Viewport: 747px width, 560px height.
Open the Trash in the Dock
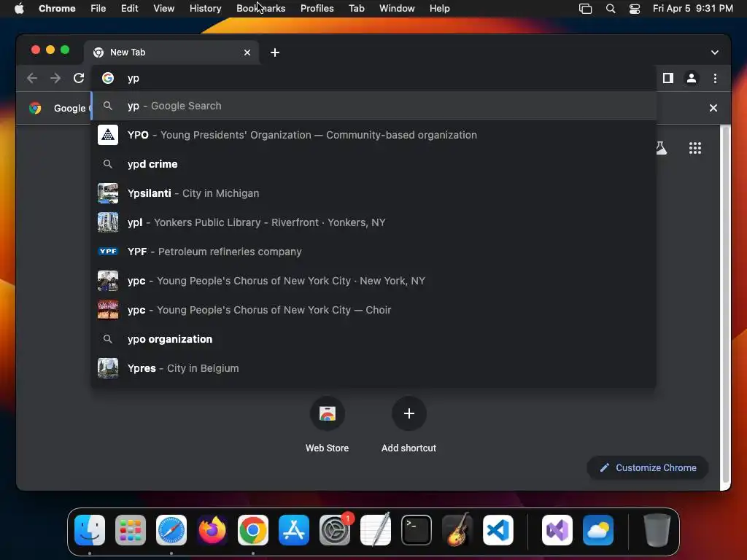(x=657, y=530)
